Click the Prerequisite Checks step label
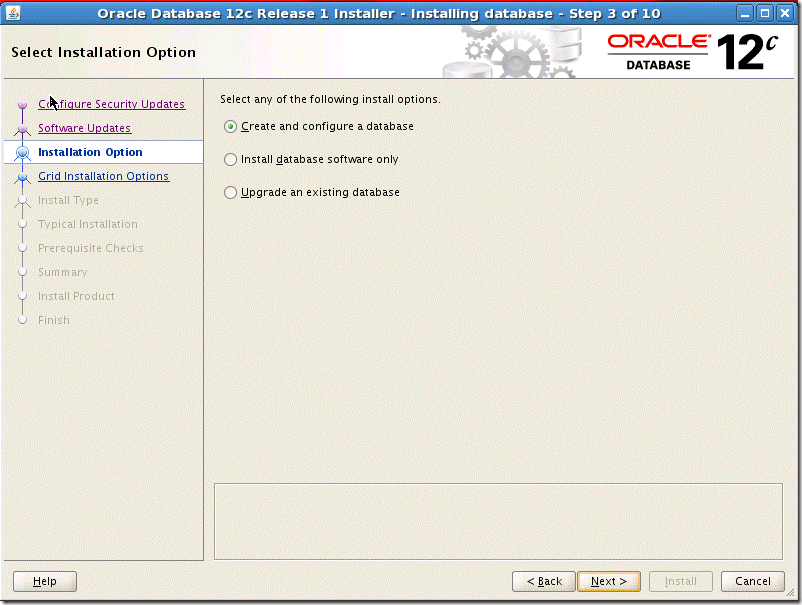 tap(91, 248)
